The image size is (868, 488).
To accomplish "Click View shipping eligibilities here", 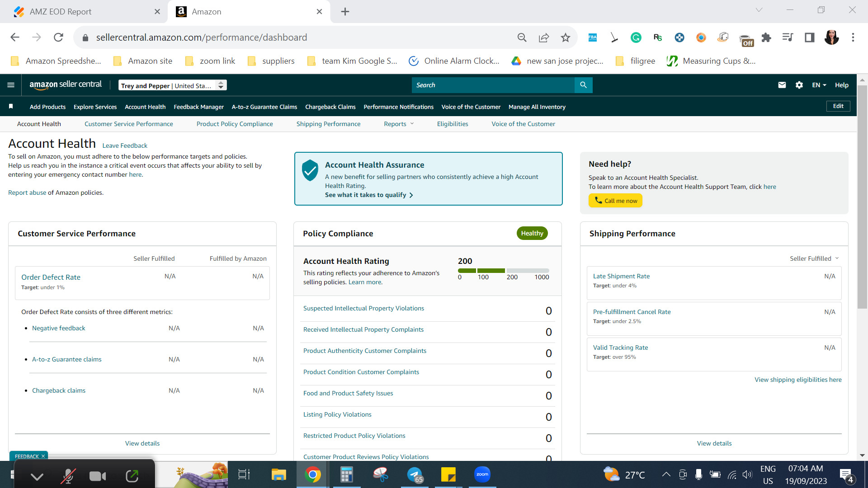I will 798,380.
